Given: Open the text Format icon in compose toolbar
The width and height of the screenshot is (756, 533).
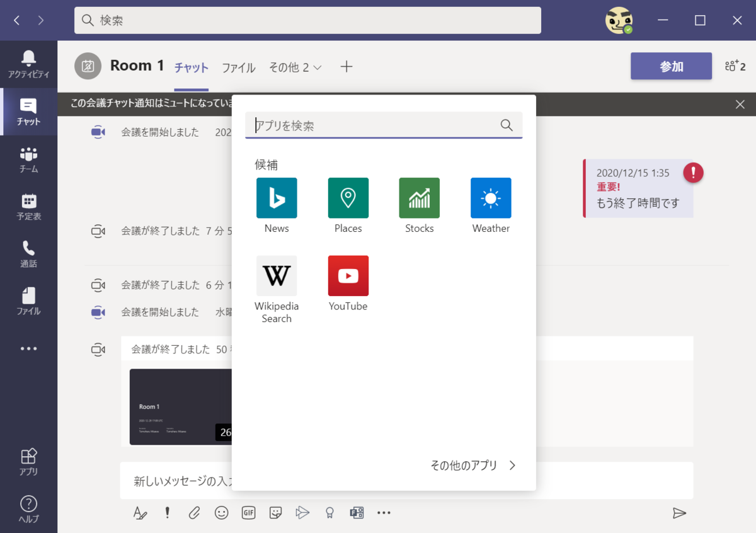Looking at the screenshot, I should [140, 513].
